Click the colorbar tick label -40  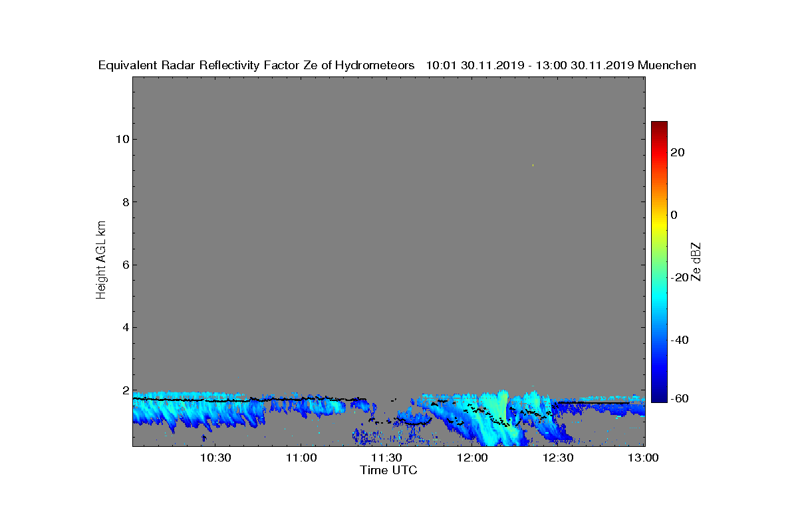point(680,340)
